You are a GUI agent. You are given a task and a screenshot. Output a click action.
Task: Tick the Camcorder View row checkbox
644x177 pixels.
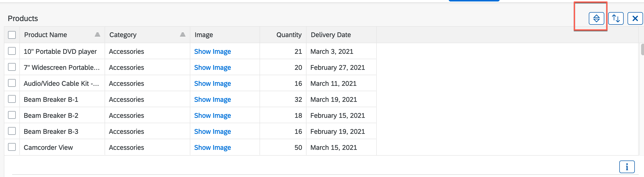(x=12, y=147)
